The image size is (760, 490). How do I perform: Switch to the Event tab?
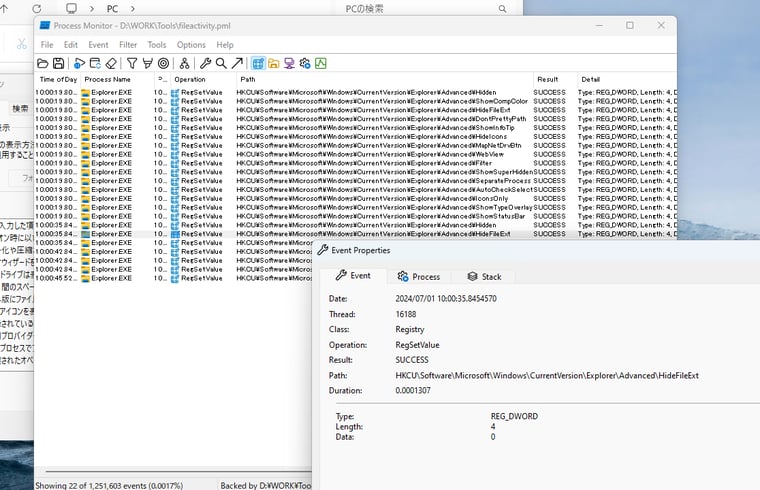(353, 276)
